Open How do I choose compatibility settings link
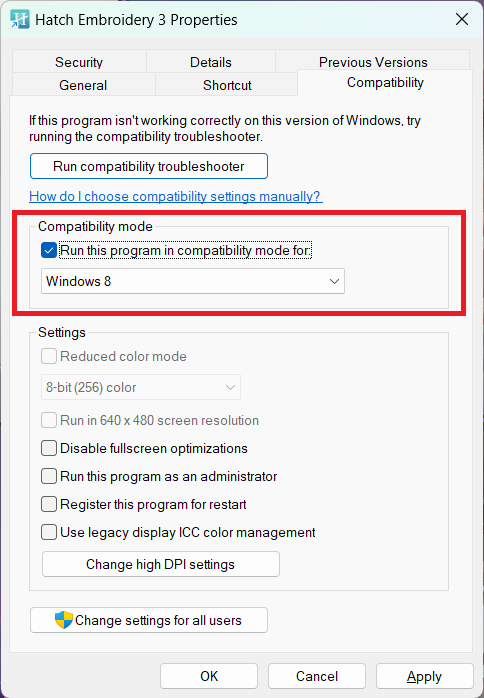484x698 pixels. pyautogui.click(x=175, y=196)
